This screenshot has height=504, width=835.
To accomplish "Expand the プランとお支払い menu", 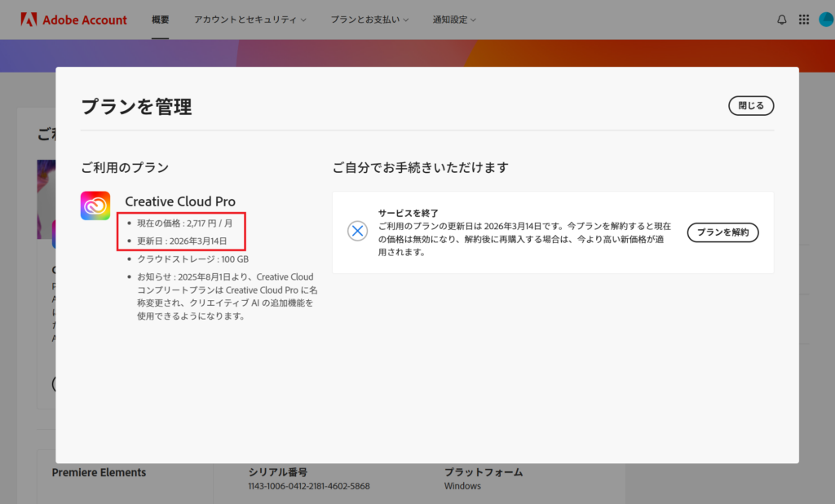I will [x=369, y=20].
